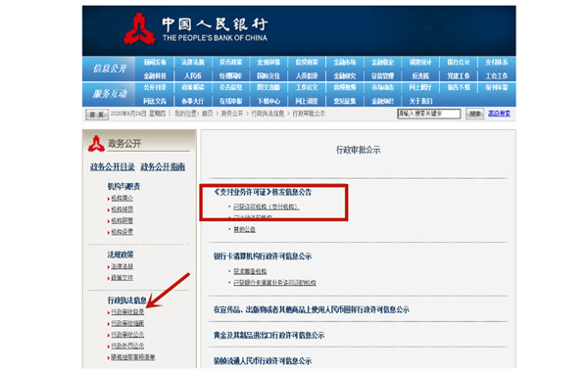Open 机构领导 in the sidebar

click(x=122, y=210)
